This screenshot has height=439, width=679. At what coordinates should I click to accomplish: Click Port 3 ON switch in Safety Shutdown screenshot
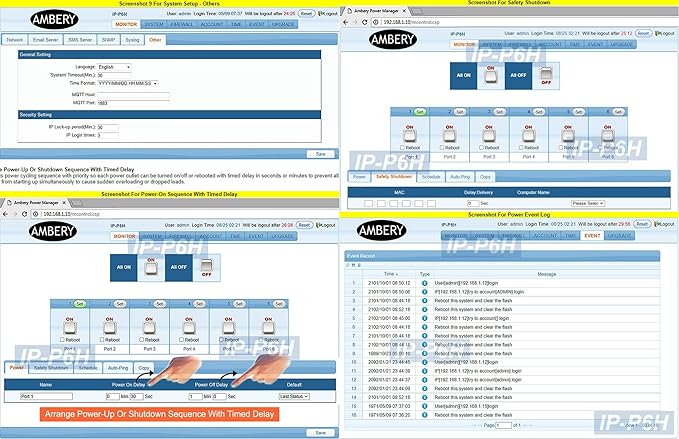489,134
